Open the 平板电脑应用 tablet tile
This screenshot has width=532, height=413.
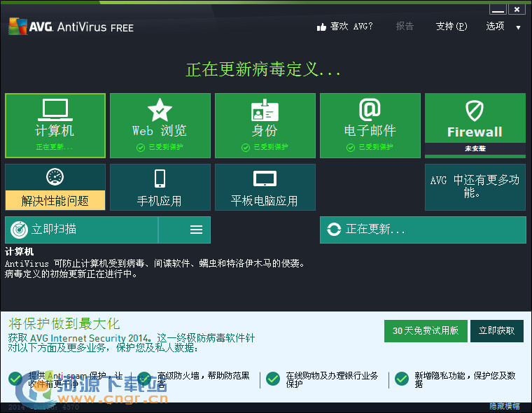[265, 187]
